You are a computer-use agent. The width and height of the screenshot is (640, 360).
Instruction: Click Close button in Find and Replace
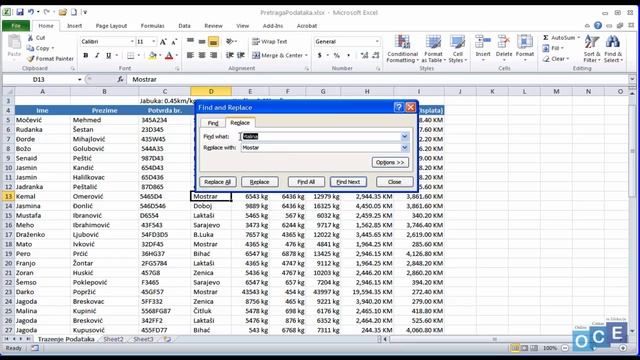click(394, 182)
